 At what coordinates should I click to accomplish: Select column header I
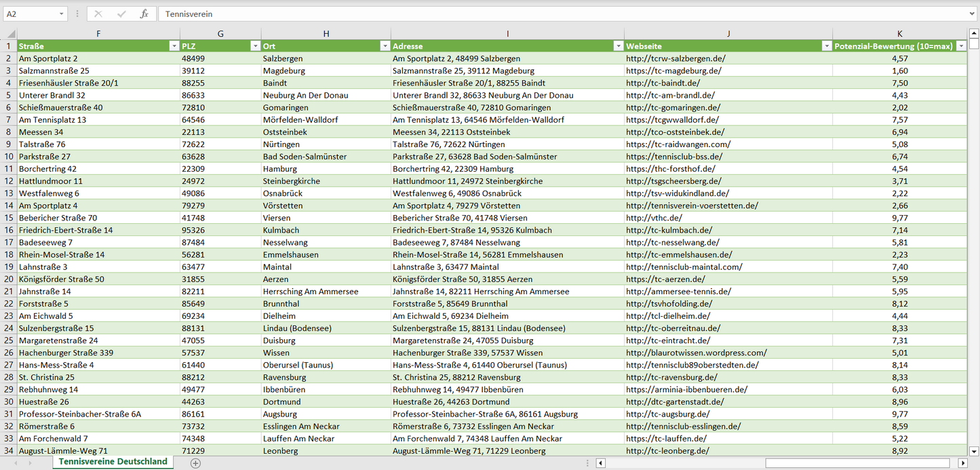click(x=507, y=34)
